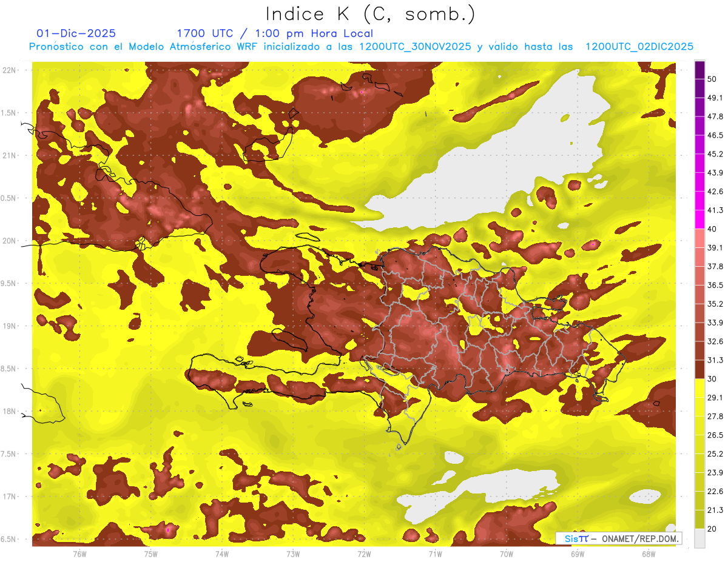
Task: Click the colorbar value '32.6'
Action: (715, 341)
